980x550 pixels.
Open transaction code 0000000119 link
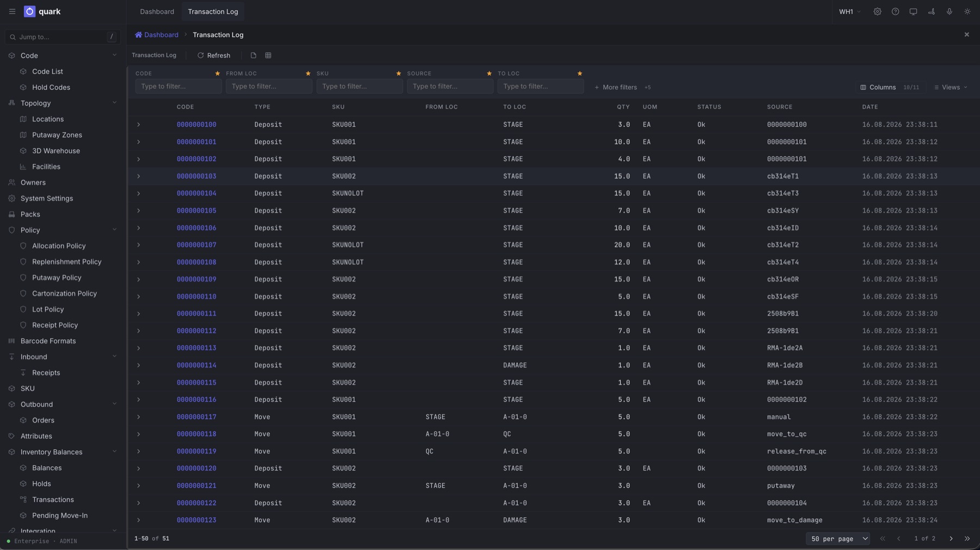[197, 451]
